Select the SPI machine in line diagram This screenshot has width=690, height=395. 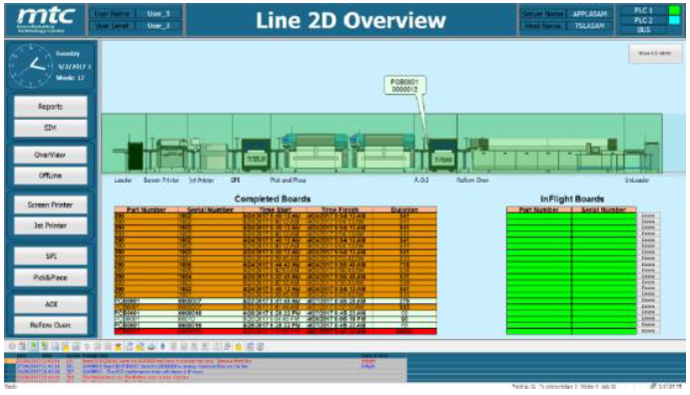[256, 156]
